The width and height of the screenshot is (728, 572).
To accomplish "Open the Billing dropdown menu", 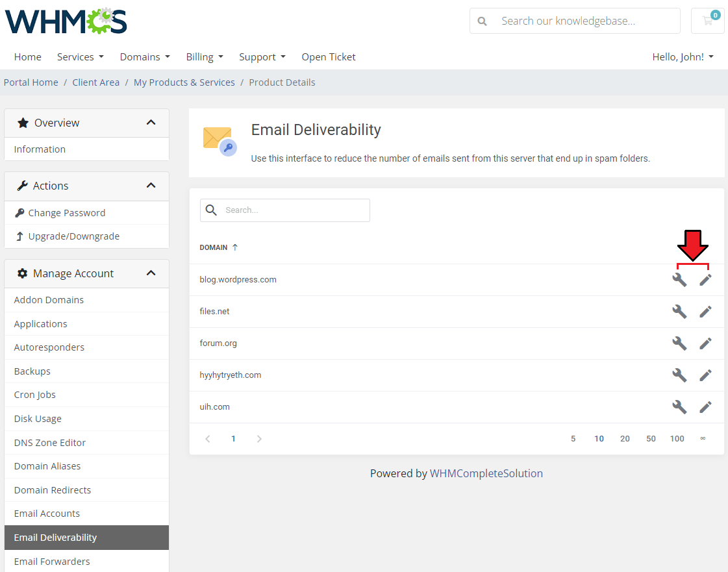I will click(x=205, y=56).
